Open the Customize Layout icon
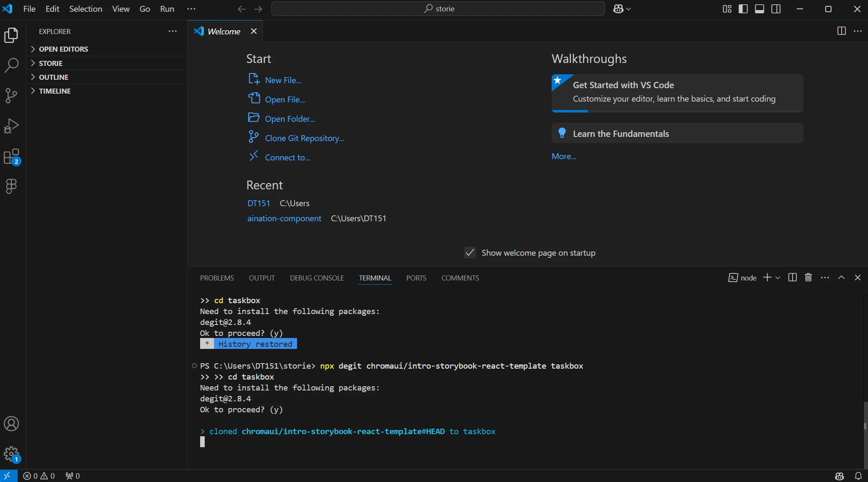This screenshot has width=868, height=482. click(727, 9)
